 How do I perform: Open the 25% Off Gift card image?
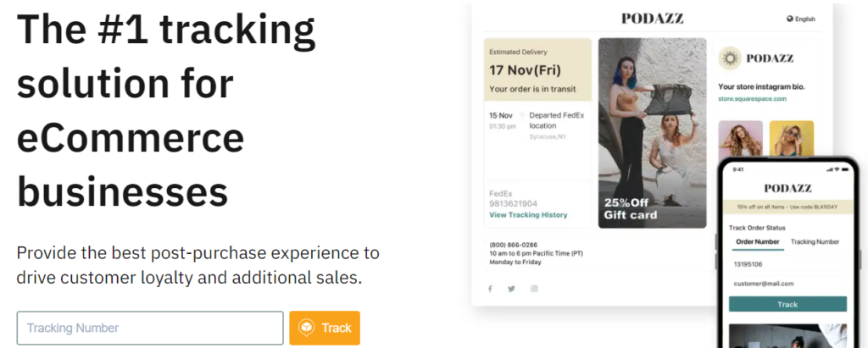652,133
